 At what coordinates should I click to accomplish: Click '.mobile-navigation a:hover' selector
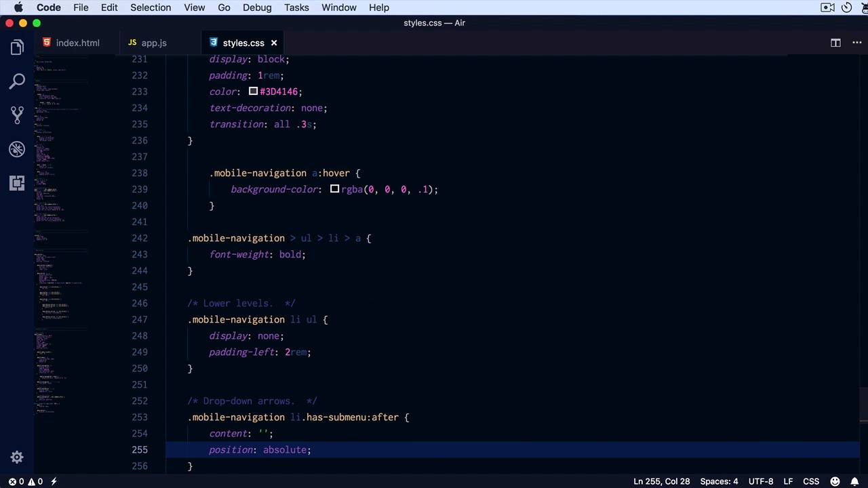point(279,173)
